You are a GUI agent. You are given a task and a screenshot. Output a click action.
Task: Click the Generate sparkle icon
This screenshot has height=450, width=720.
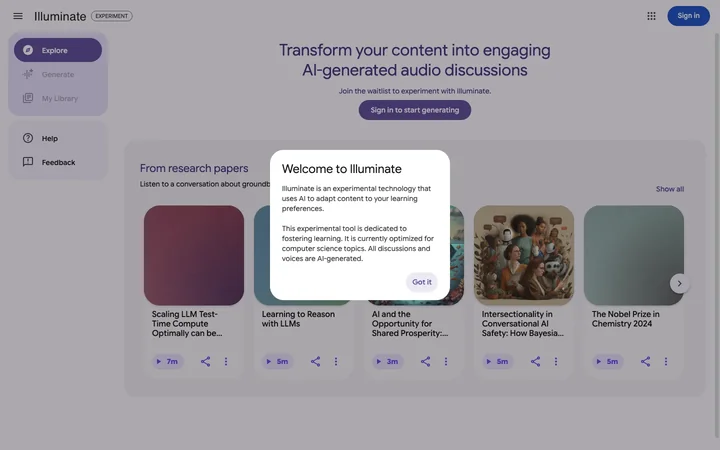tap(28, 74)
